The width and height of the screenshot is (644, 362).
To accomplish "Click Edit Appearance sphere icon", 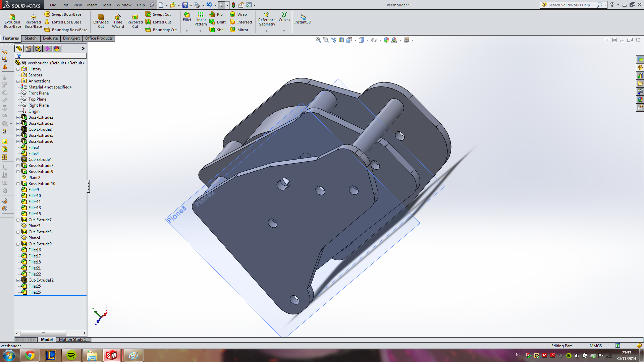I will pyautogui.click(x=386, y=40).
